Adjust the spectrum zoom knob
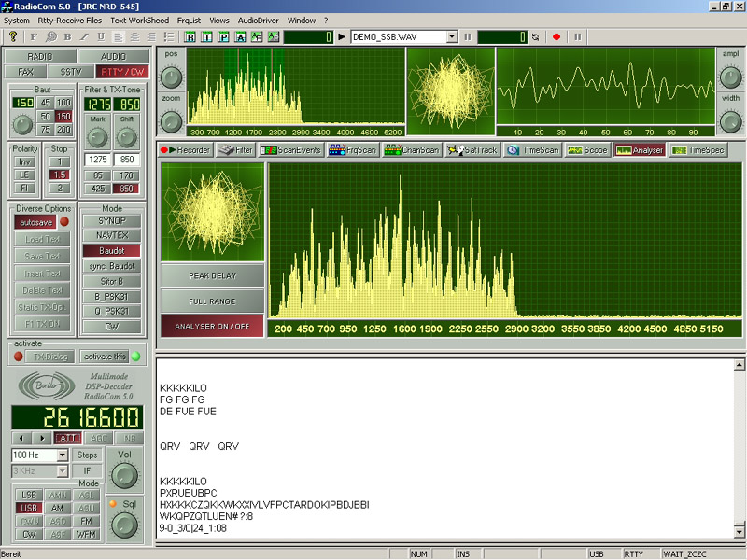747x560 pixels. point(171,122)
